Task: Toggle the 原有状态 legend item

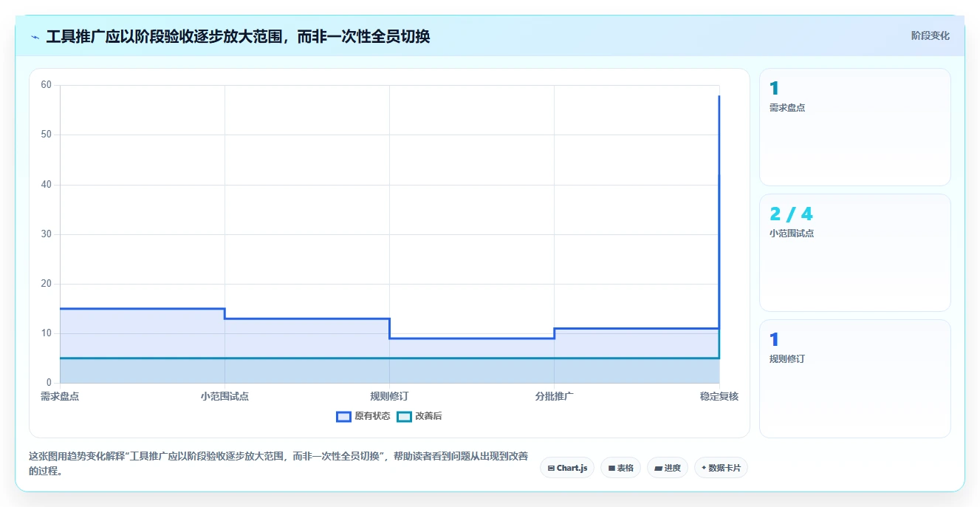Action: [x=363, y=416]
